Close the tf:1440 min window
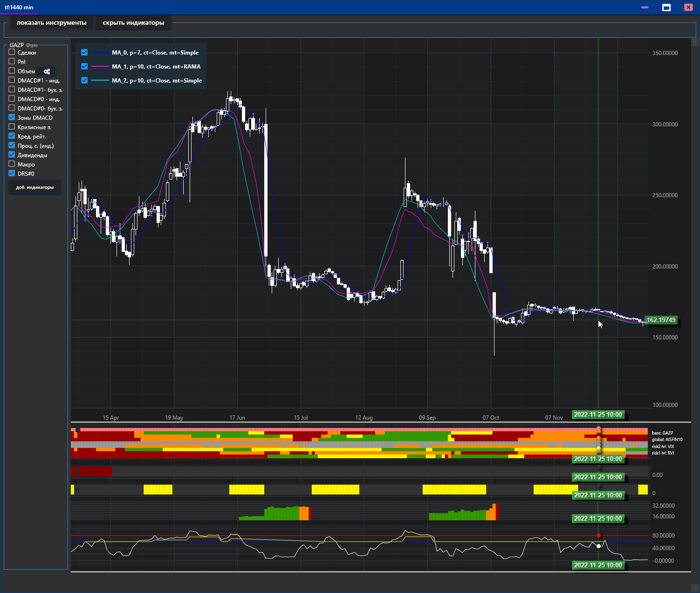The image size is (700, 593). pyautogui.click(x=688, y=7)
